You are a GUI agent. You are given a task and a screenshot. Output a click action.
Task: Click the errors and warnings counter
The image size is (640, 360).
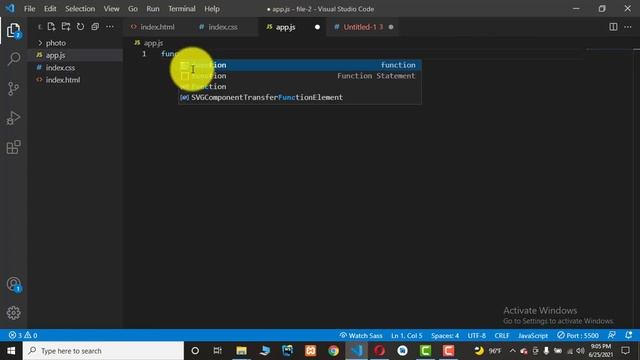(23, 336)
